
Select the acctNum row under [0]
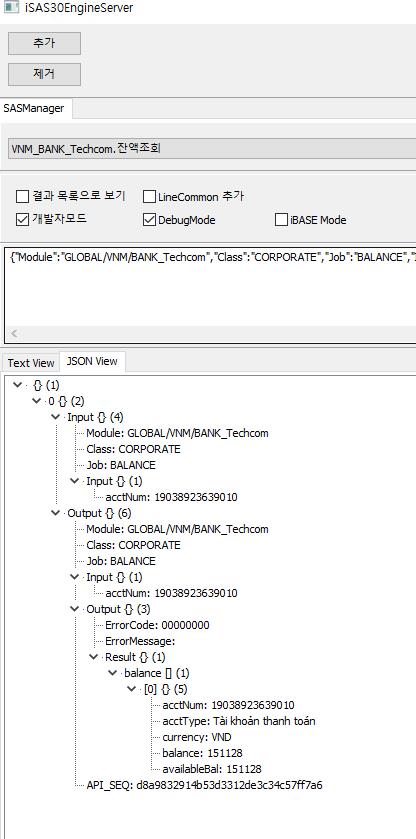(229, 705)
